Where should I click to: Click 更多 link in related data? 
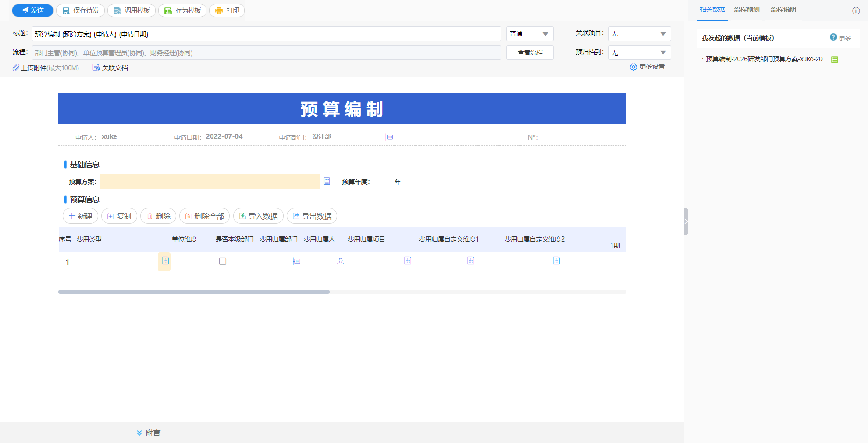click(x=845, y=38)
